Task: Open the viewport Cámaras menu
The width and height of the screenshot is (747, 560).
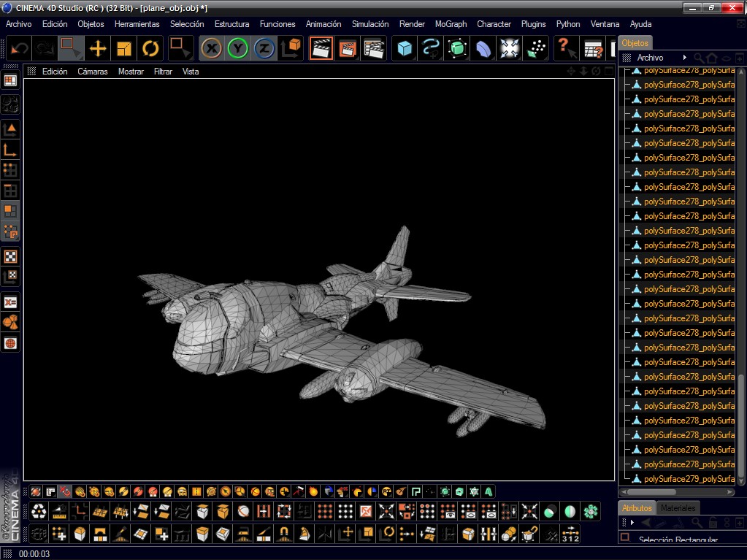Action: point(93,72)
